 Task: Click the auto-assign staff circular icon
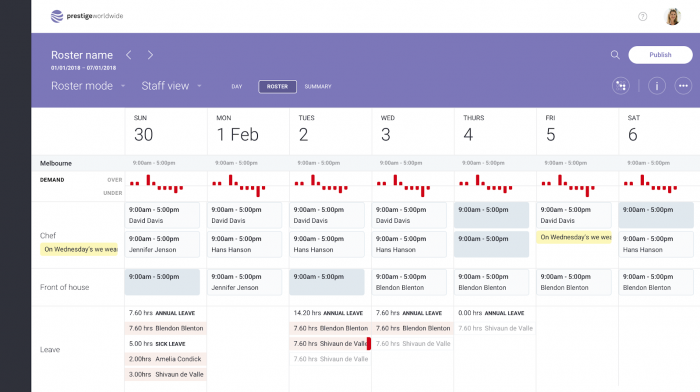(621, 86)
